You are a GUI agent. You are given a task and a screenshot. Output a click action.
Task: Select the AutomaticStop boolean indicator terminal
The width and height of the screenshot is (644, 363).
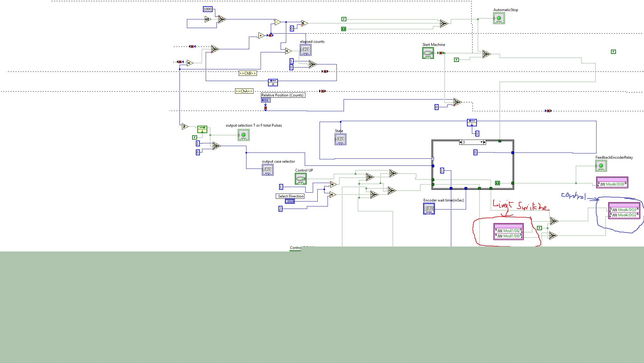pyautogui.click(x=499, y=18)
